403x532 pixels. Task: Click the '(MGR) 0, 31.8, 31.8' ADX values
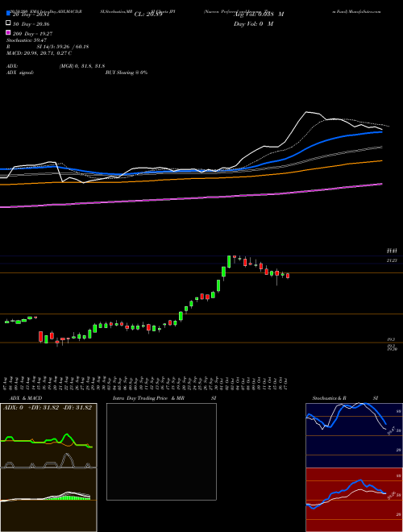click(82, 66)
